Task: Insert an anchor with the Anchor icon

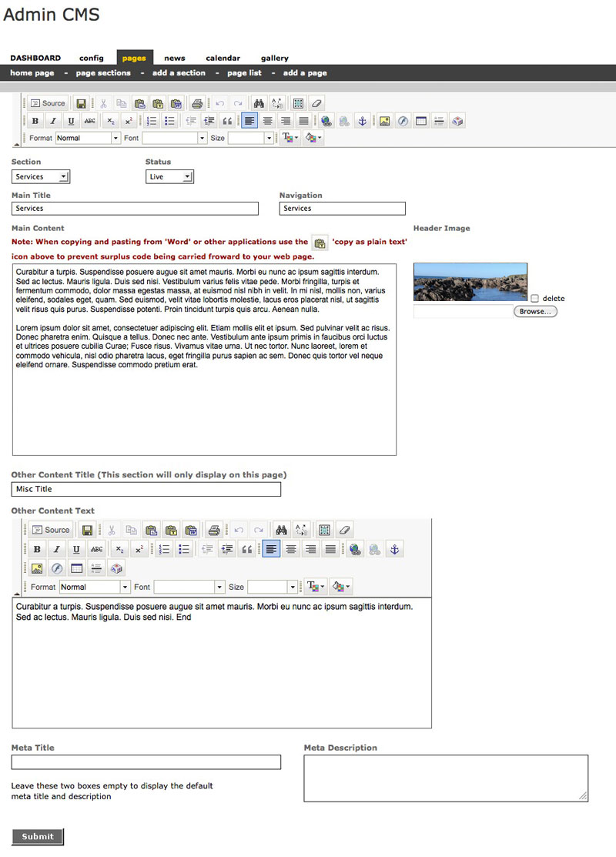Action: [363, 120]
